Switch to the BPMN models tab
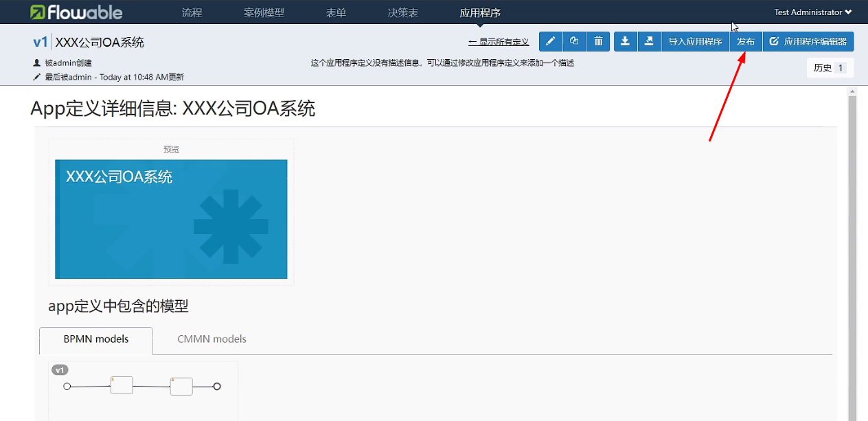The height and width of the screenshot is (421, 868). click(x=96, y=339)
